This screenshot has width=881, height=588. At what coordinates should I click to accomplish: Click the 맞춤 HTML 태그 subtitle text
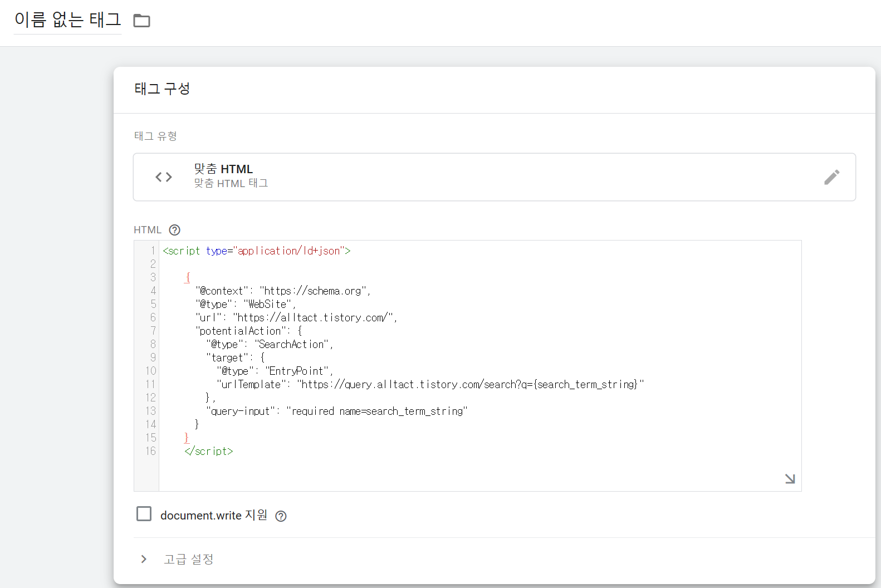pyautogui.click(x=231, y=183)
